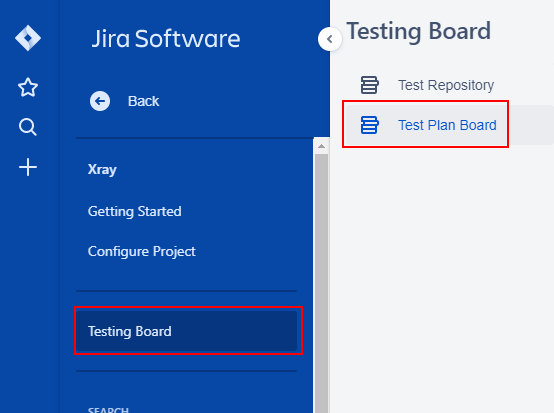
Task: Click the Jira Software title
Action: click(166, 39)
